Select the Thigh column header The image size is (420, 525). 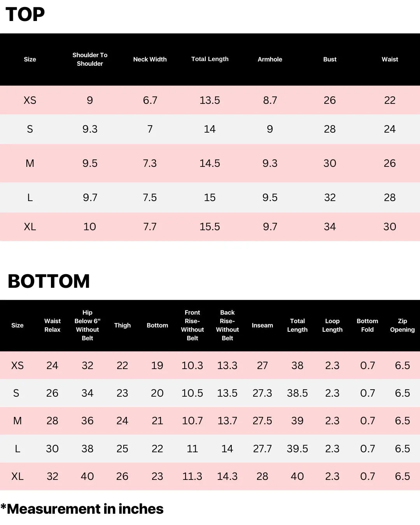pos(122,325)
